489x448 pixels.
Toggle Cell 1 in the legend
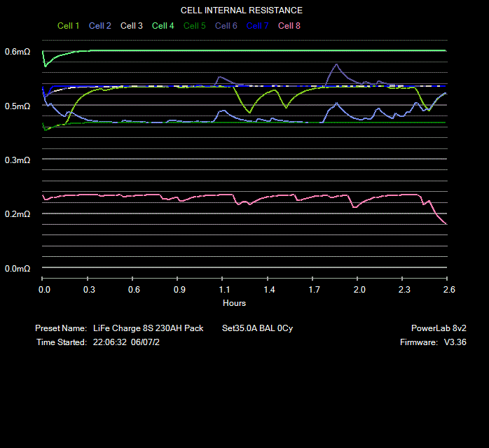tap(68, 26)
